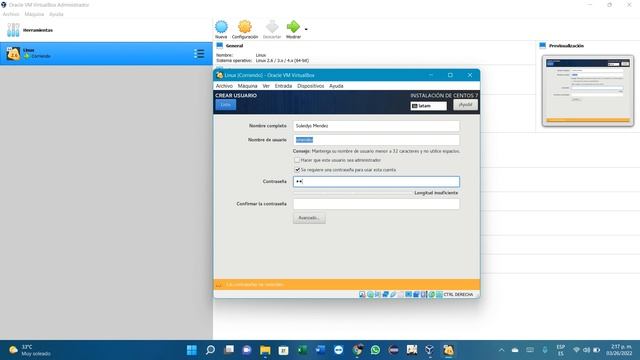The width and height of the screenshot is (640, 360).
Task: Open the weather widget on the taskbar
Action: (x=29, y=350)
